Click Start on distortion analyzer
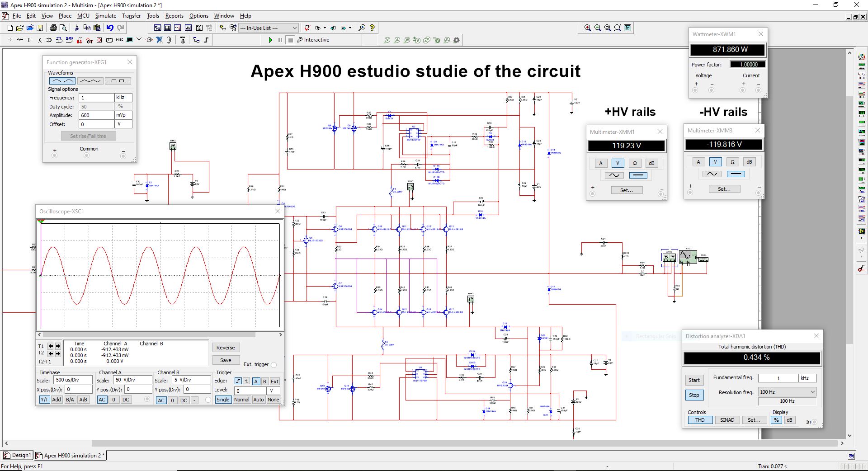This screenshot has height=471, width=868. pyautogui.click(x=694, y=380)
